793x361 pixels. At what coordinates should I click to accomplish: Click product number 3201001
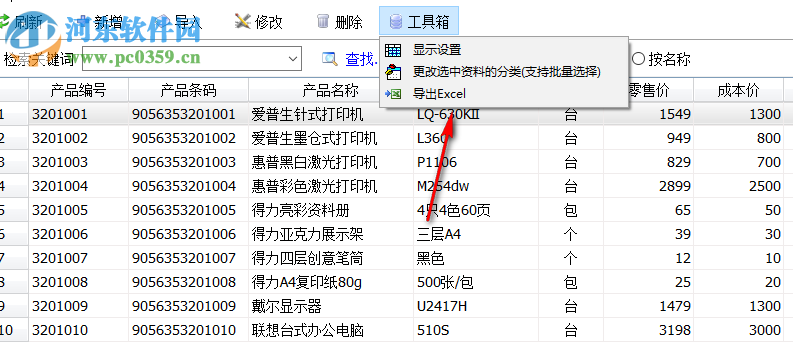[x=78, y=114]
